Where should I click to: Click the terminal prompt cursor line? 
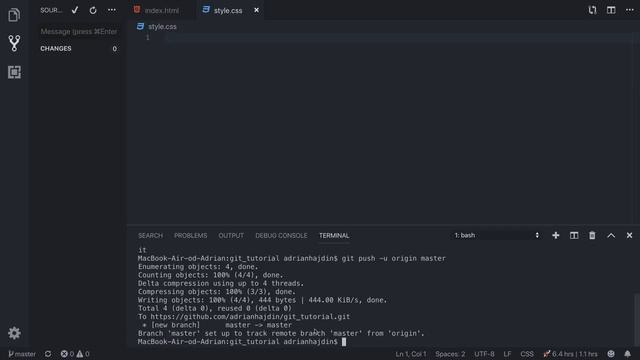coord(242,342)
